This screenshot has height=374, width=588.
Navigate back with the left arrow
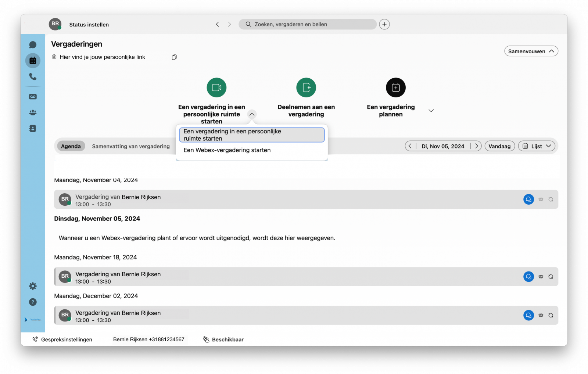tap(218, 24)
